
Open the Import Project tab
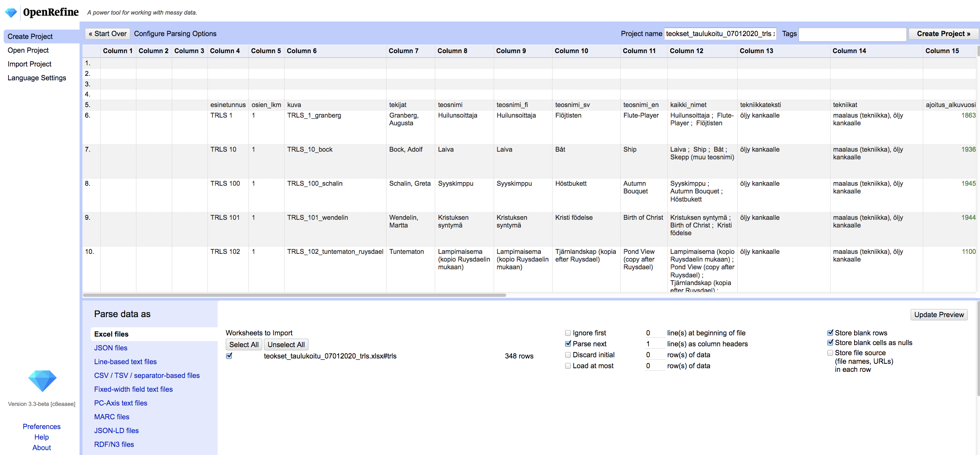click(x=29, y=64)
